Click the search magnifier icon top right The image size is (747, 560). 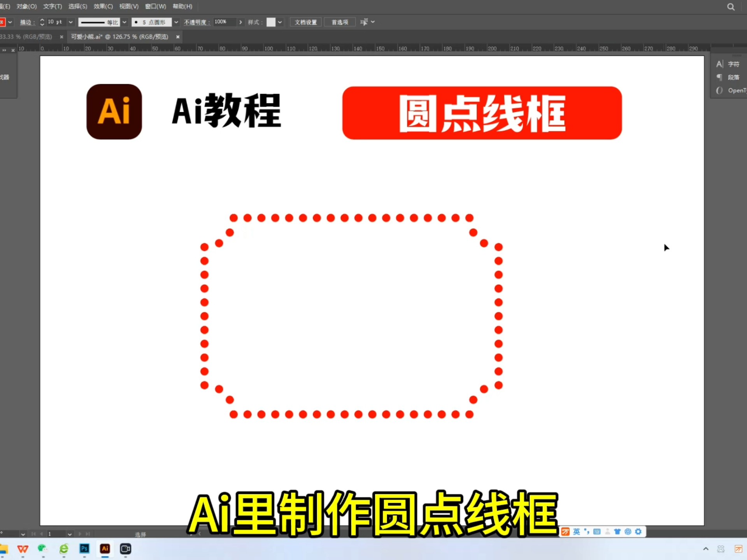[730, 6]
